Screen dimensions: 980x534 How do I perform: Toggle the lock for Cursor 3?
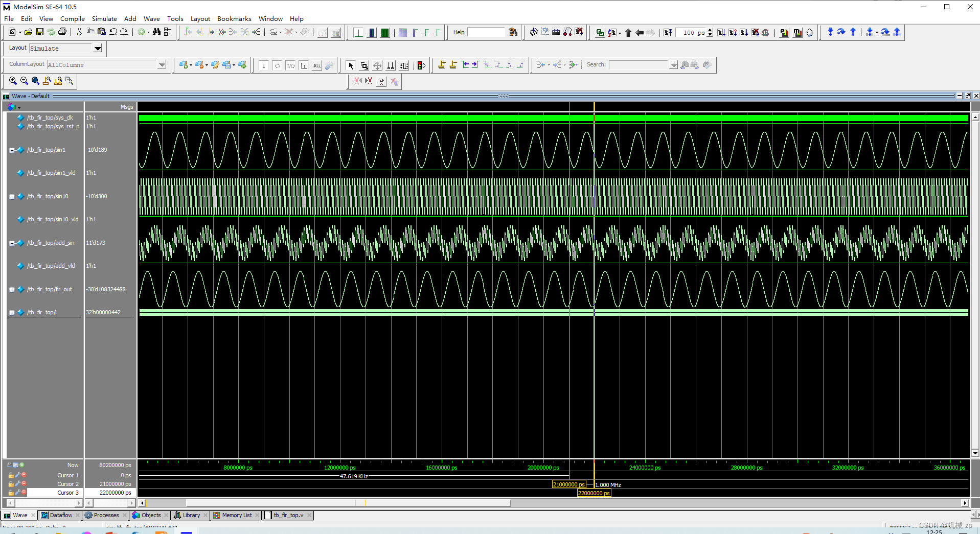coord(11,493)
